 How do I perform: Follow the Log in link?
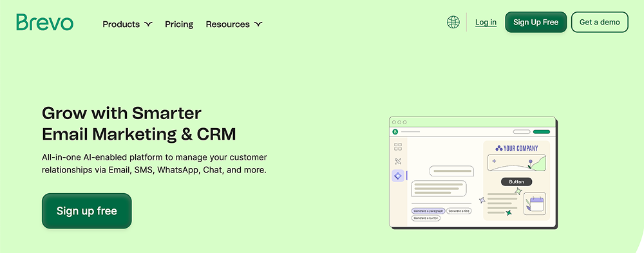click(486, 22)
